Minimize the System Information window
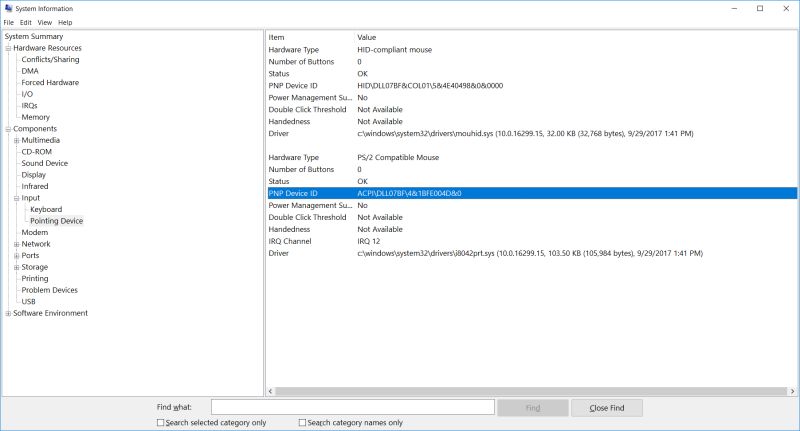 tap(734, 9)
